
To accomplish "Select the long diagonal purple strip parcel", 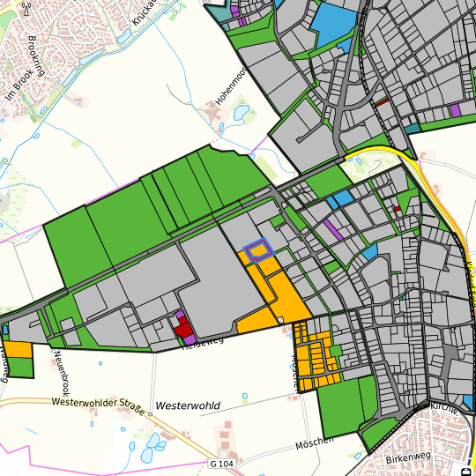I will click(x=333, y=230).
